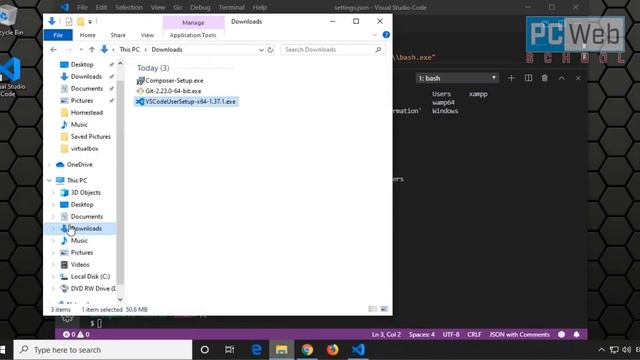Split the VS Code terminal
The image size is (640, 360).
(x=528, y=78)
